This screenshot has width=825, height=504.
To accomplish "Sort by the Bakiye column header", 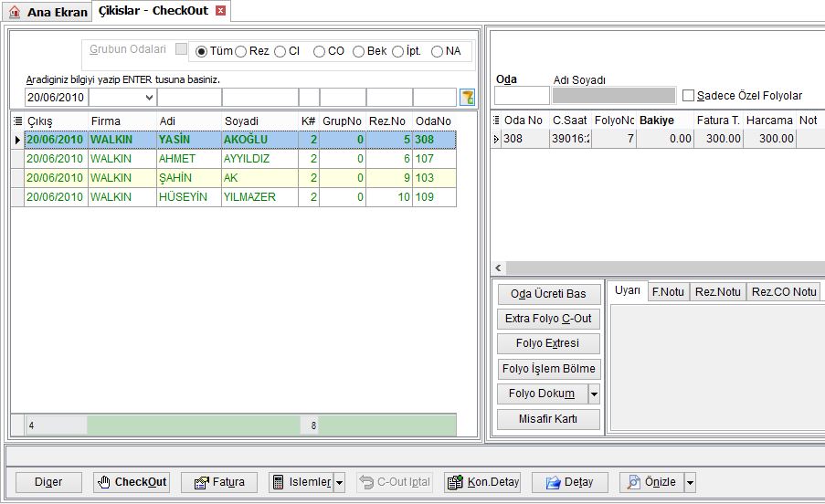I will point(665,121).
